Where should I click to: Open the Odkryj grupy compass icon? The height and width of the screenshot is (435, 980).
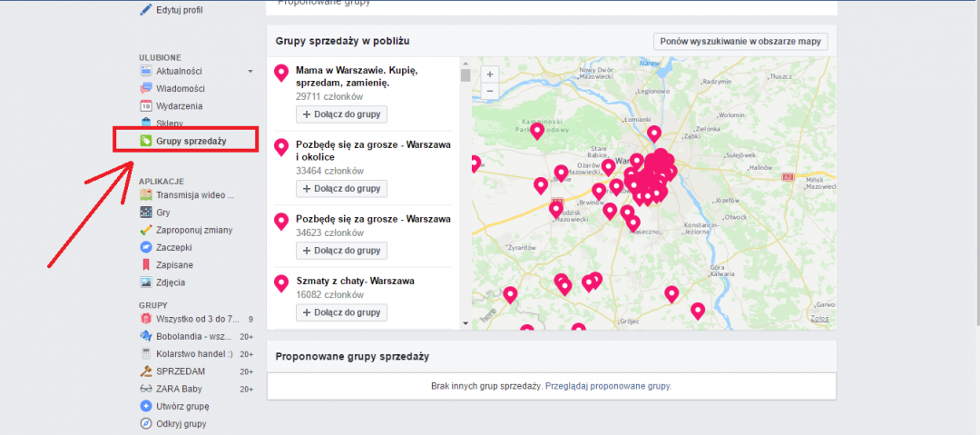(145, 423)
